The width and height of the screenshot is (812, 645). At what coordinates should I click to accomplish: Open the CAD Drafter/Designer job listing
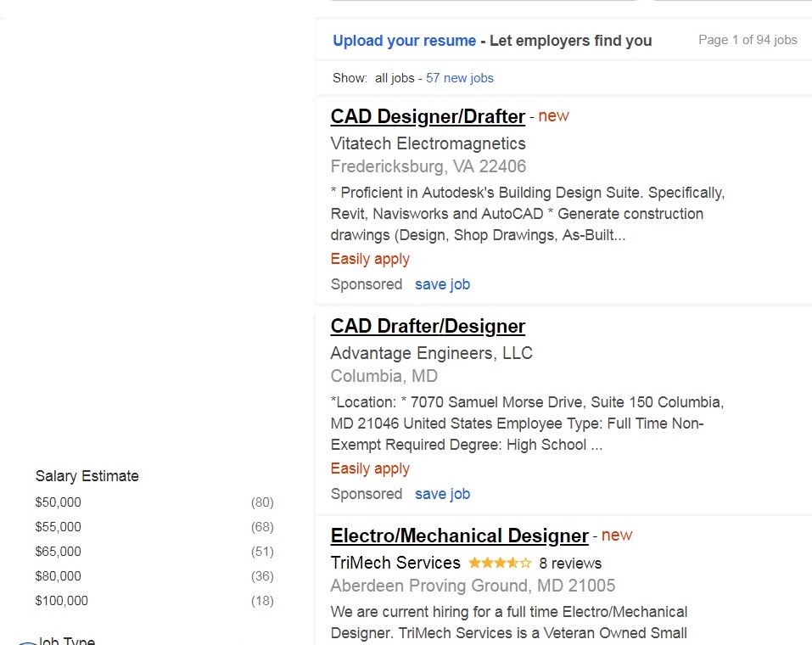pos(428,326)
